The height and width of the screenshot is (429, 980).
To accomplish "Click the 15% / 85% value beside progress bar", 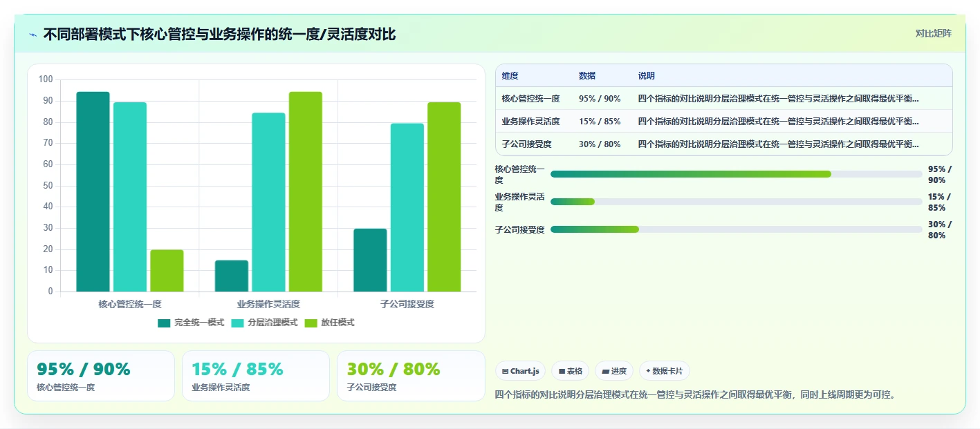I will point(940,202).
